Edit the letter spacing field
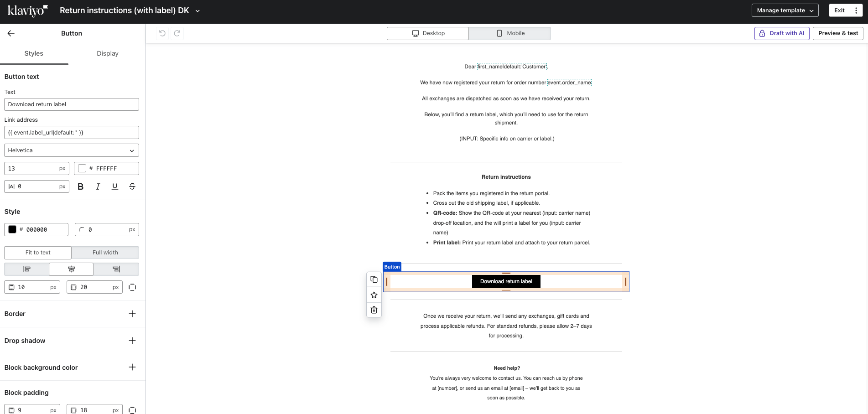868x414 pixels. [36, 186]
